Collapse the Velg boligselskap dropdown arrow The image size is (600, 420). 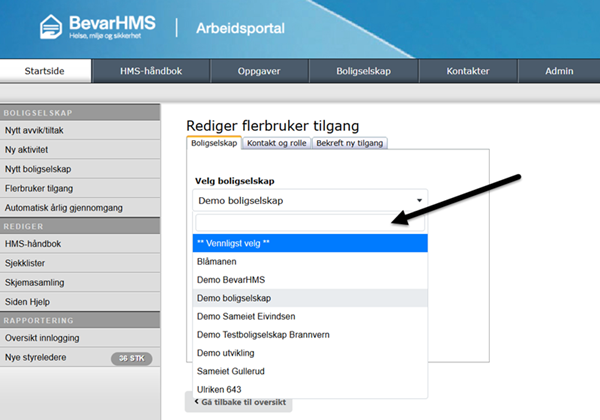(x=419, y=201)
